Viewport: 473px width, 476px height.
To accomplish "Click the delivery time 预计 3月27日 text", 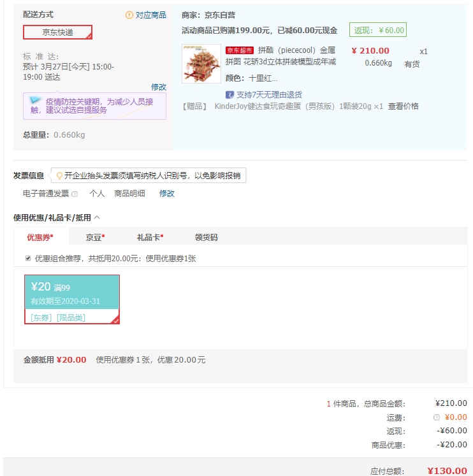I will (68, 72).
